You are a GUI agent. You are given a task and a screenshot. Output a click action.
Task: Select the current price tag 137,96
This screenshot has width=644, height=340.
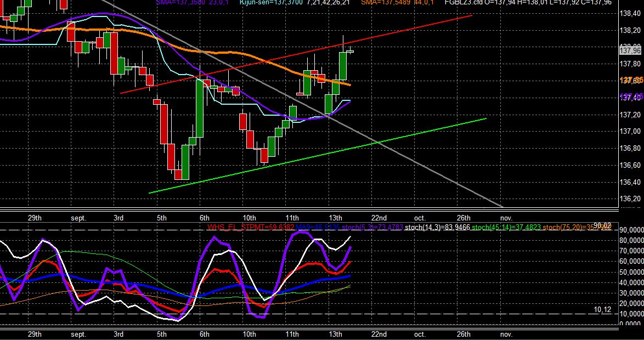pyautogui.click(x=630, y=50)
